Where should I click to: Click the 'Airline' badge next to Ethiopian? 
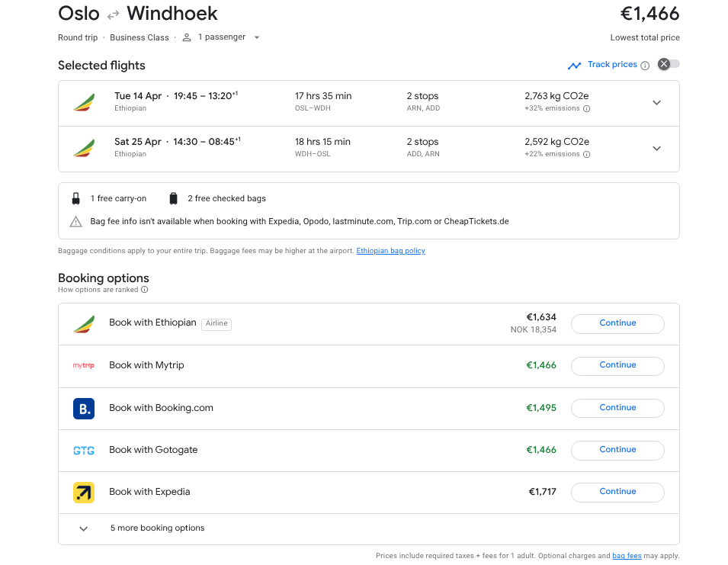tap(216, 323)
